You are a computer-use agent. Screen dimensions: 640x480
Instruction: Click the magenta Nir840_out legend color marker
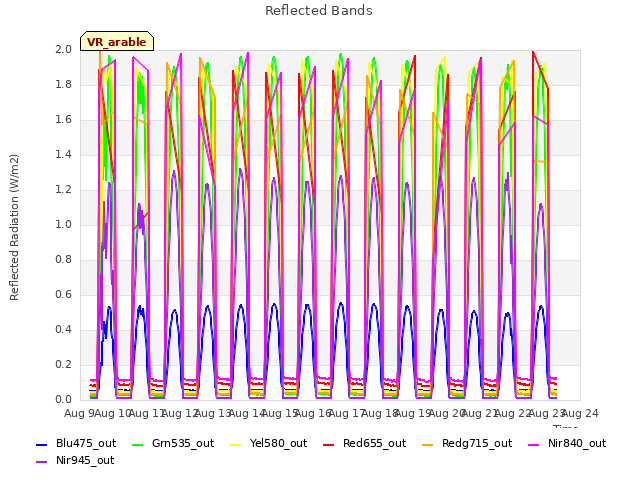533,444
